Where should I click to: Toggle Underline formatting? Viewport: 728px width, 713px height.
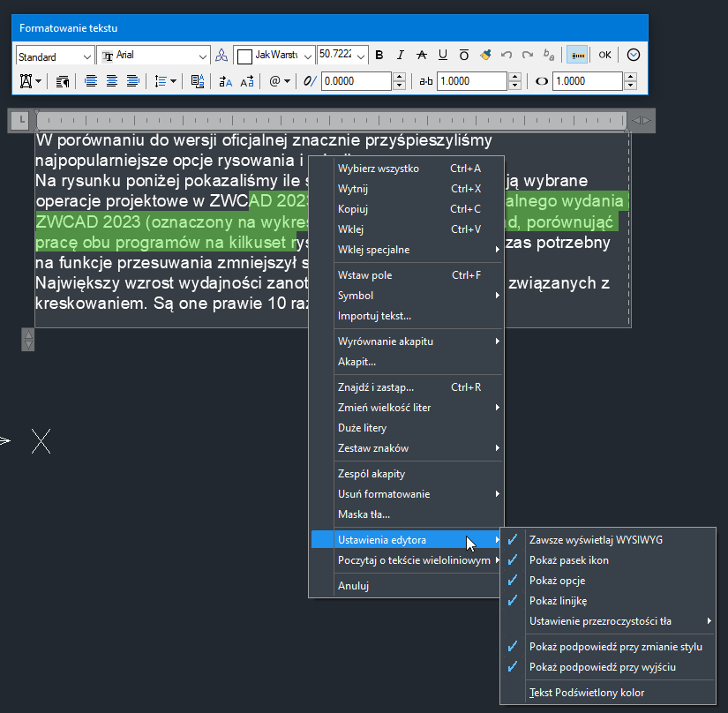443,56
